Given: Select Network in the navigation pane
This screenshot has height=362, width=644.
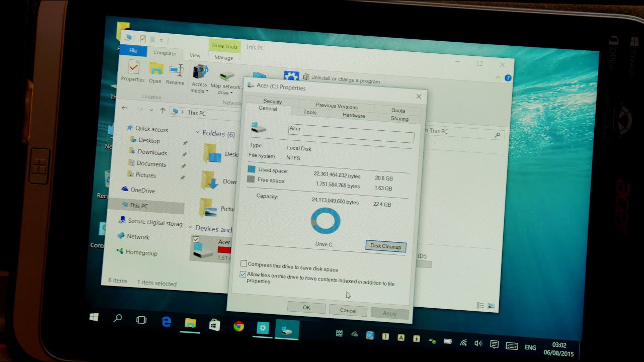Looking at the screenshot, I should click(x=138, y=237).
